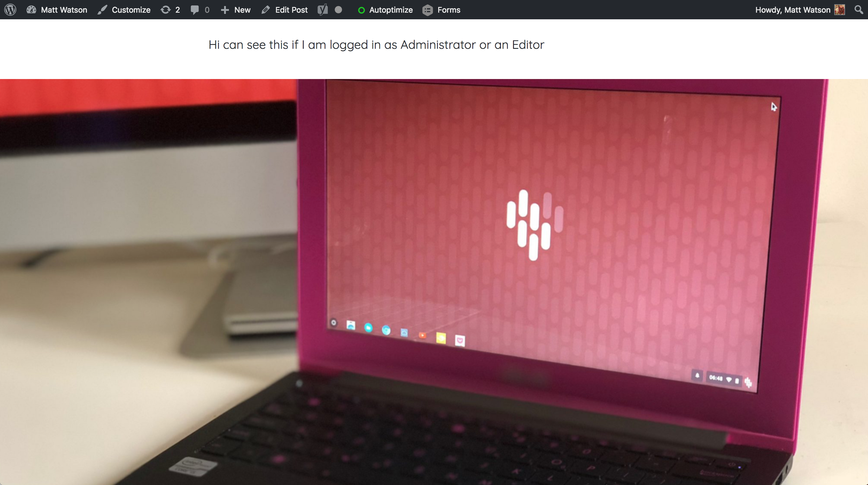Click the Autoptimize green status icon

[x=361, y=10]
